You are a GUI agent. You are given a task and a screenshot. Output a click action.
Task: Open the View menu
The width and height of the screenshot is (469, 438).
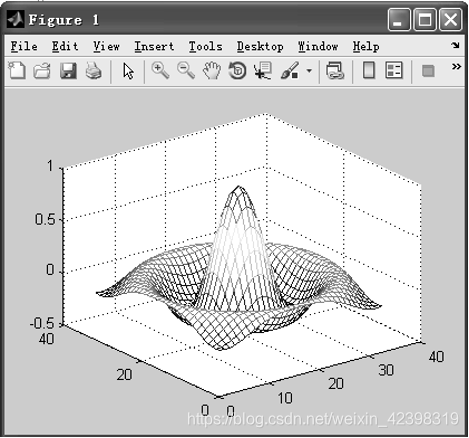pos(106,46)
